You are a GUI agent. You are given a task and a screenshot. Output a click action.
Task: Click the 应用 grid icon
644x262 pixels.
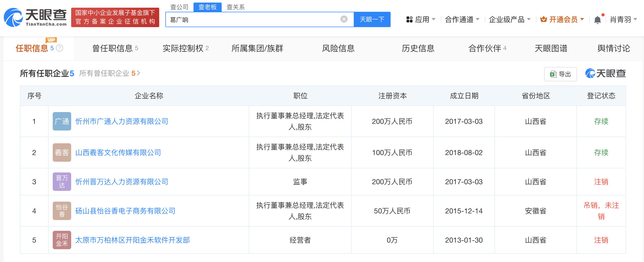[x=409, y=19]
